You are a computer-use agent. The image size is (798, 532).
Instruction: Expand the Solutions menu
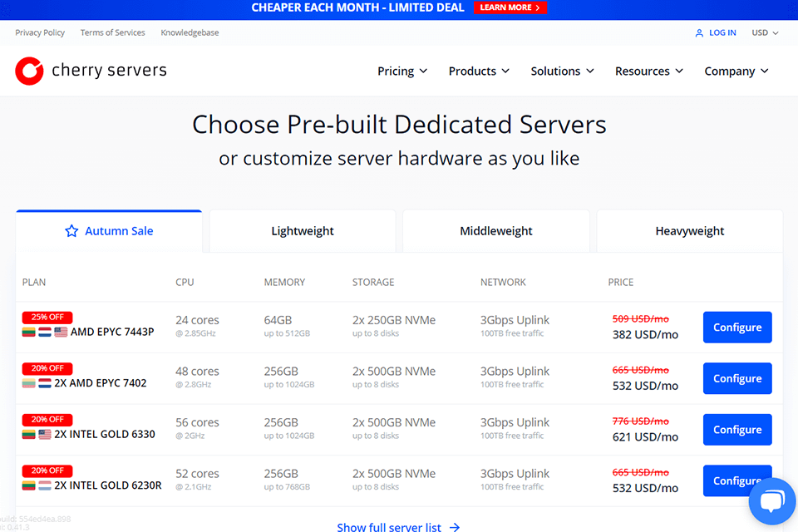pyautogui.click(x=563, y=71)
